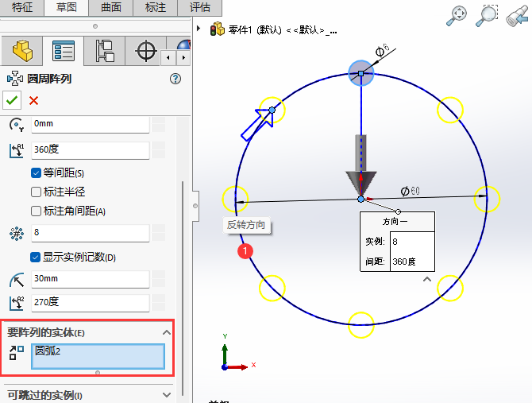Click the 360度 angle field
Viewport: 532px width, 403px height.
[x=91, y=149]
